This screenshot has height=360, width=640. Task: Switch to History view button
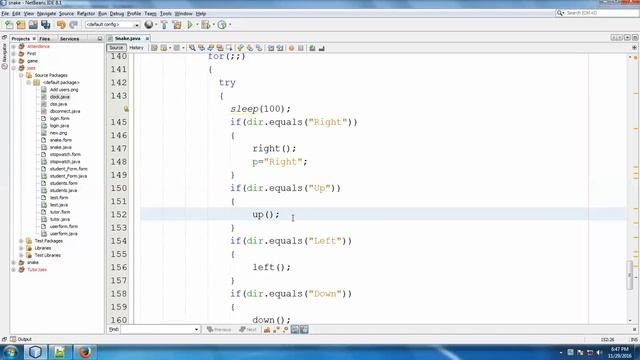point(136,48)
